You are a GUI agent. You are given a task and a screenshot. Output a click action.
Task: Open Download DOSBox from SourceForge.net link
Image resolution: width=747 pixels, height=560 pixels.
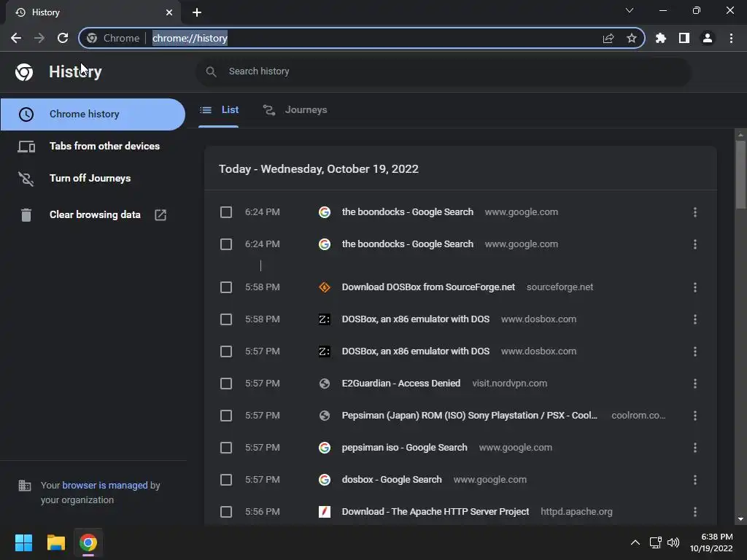(428, 287)
